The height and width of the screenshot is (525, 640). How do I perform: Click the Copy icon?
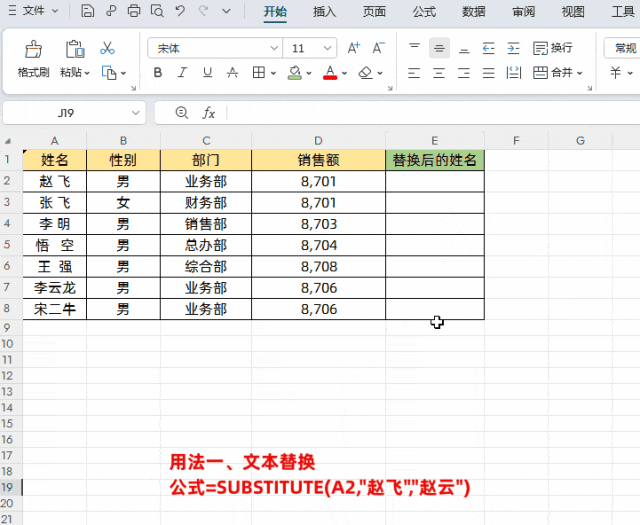tap(109, 73)
